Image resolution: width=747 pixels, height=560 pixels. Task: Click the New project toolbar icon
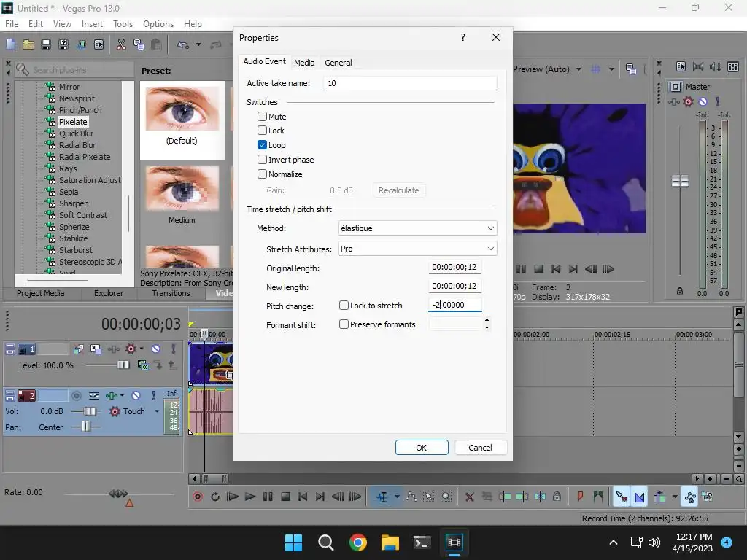[x=10, y=44]
